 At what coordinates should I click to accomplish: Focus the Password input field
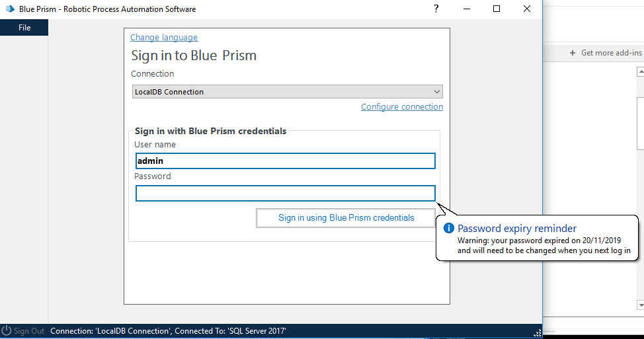[x=285, y=194]
